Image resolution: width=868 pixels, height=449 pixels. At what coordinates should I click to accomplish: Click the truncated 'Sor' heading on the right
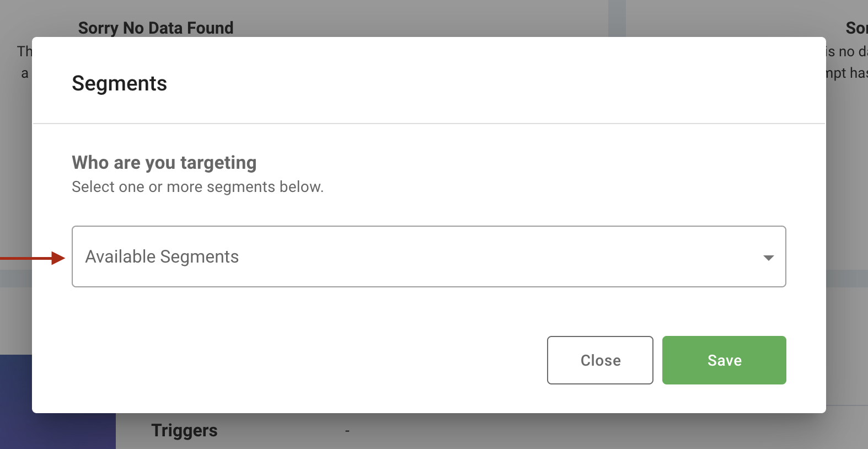(x=856, y=28)
